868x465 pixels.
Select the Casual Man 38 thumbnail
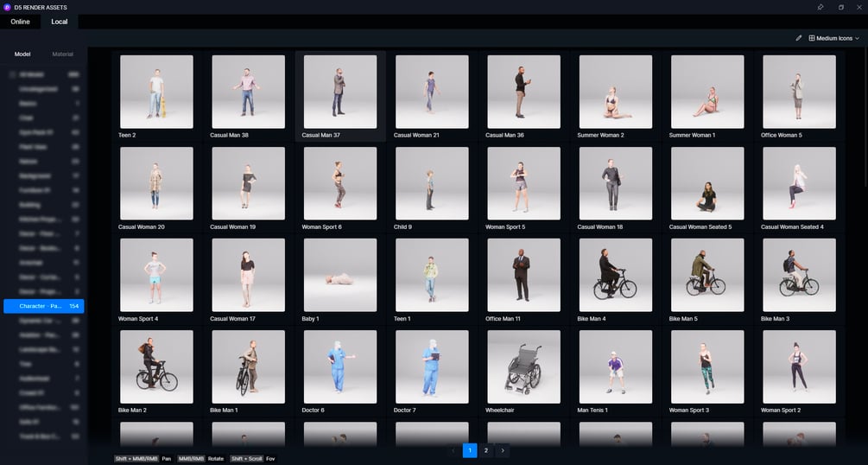pyautogui.click(x=249, y=92)
